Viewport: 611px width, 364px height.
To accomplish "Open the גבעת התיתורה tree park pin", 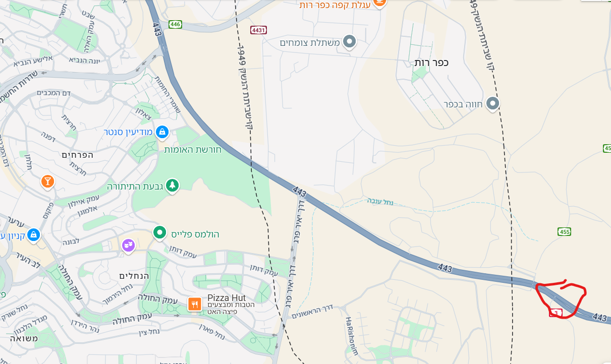I will 173,186.
